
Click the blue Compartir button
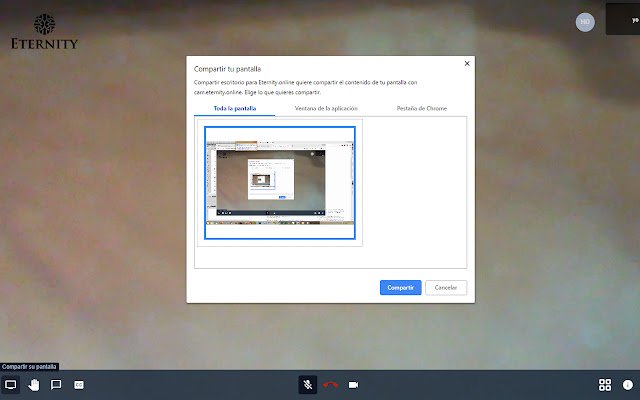click(x=400, y=287)
